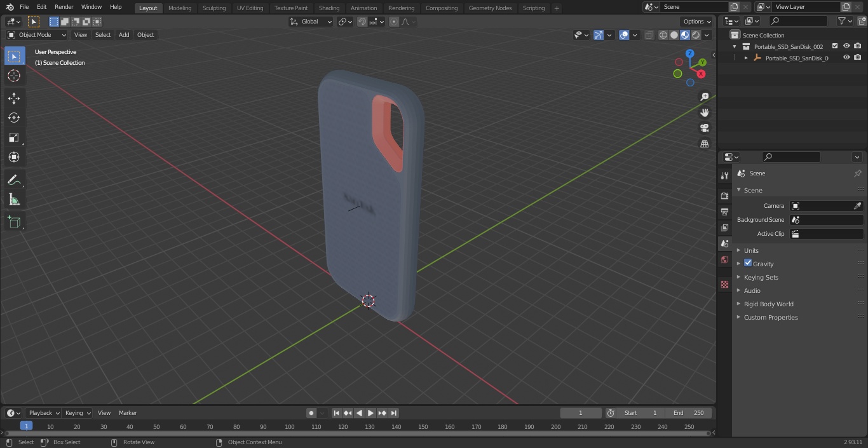Open the Playback popover in timeline
868x448 pixels.
click(x=43, y=413)
